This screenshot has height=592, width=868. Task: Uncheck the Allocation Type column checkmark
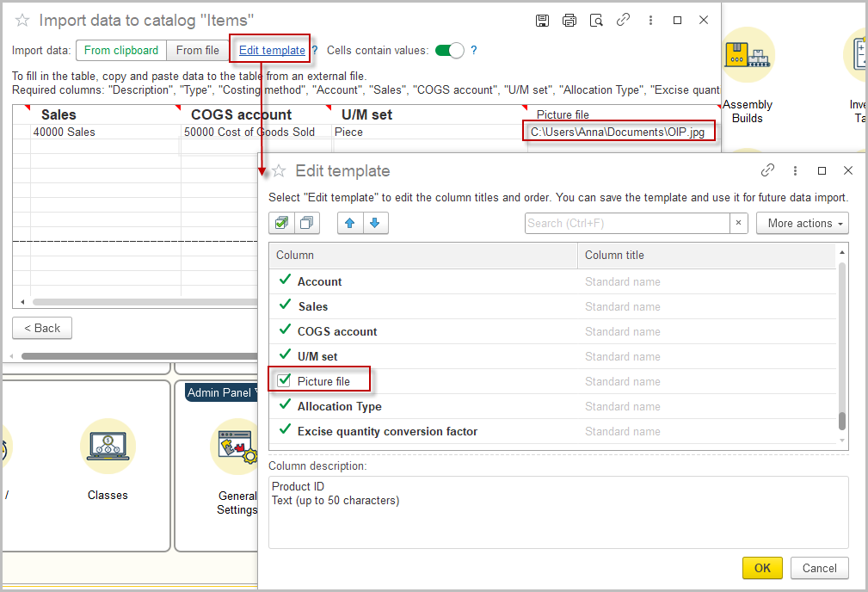pyautogui.click(x=286, y=405)
